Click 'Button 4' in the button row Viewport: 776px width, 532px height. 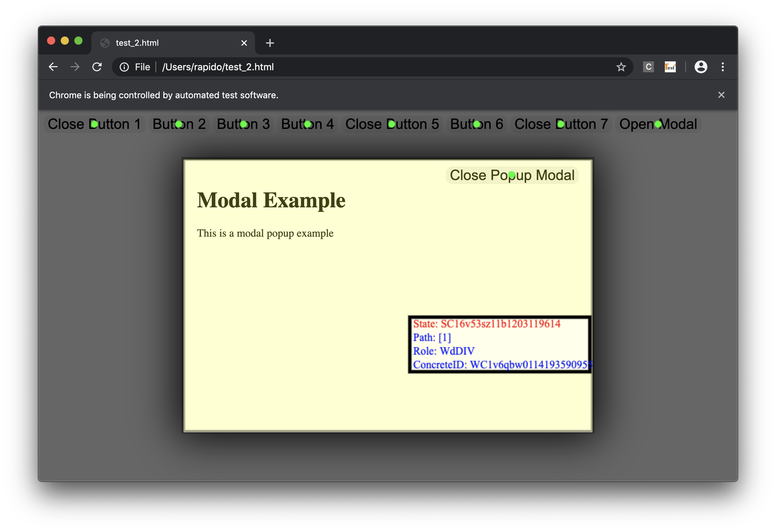(307, 124)
